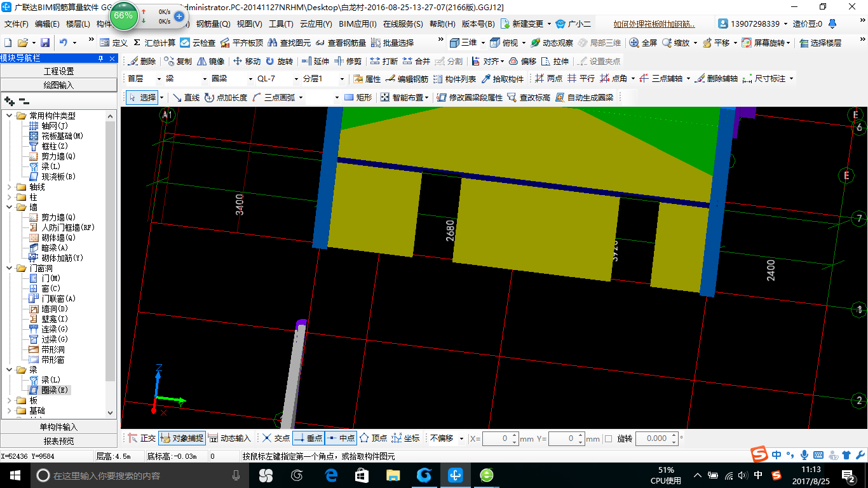Click the 汇总计算 toolbar button
Viewport: 868px width, 488px height.
(x=154, y=43)
